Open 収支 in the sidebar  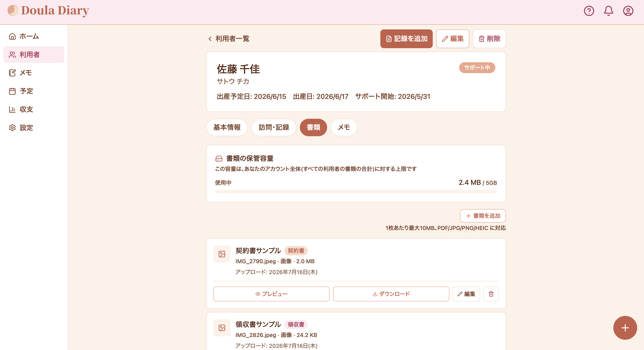pos(34,109)
